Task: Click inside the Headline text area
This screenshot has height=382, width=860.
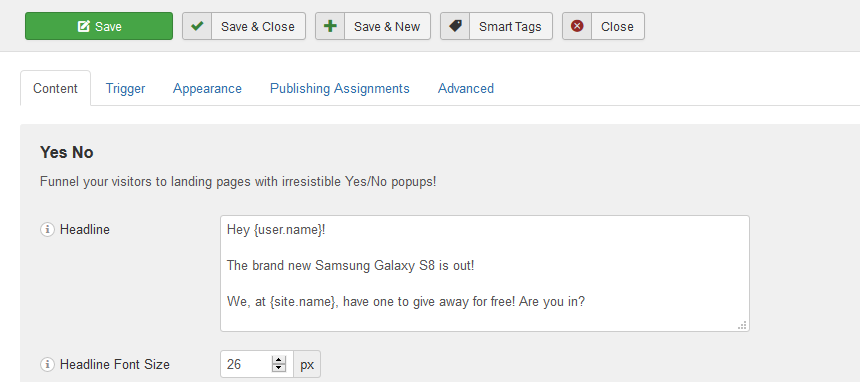Action: (x=485, y=273)
